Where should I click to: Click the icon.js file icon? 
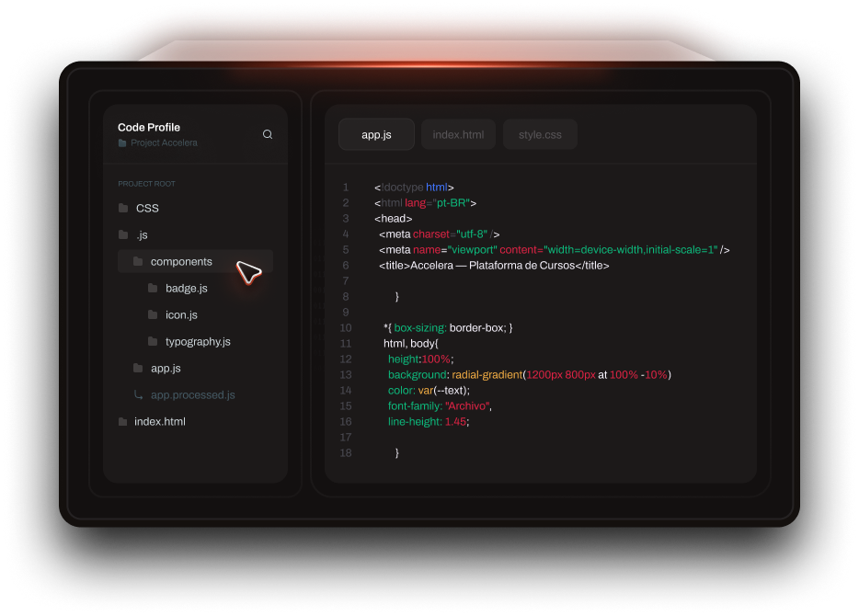(153, 314)
